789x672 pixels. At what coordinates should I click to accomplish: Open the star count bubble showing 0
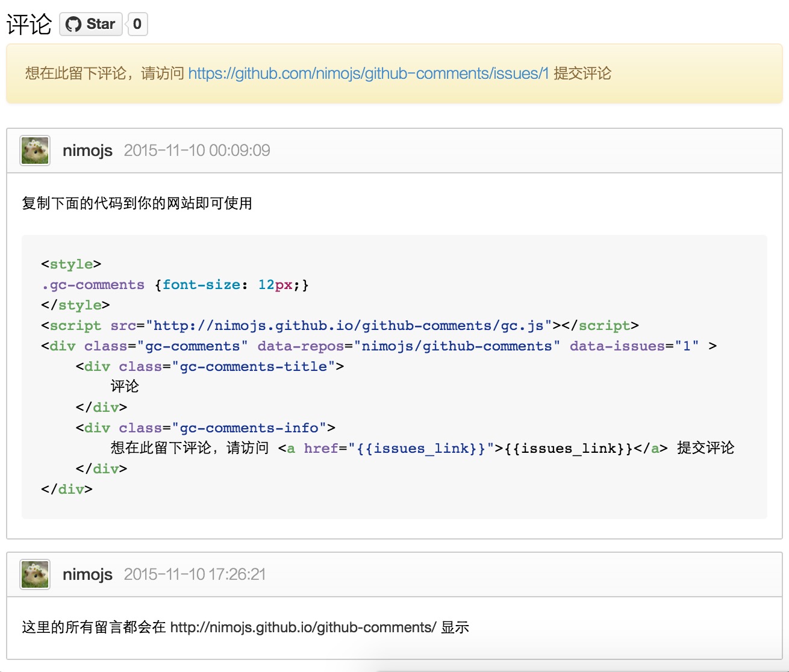[137, 24]
